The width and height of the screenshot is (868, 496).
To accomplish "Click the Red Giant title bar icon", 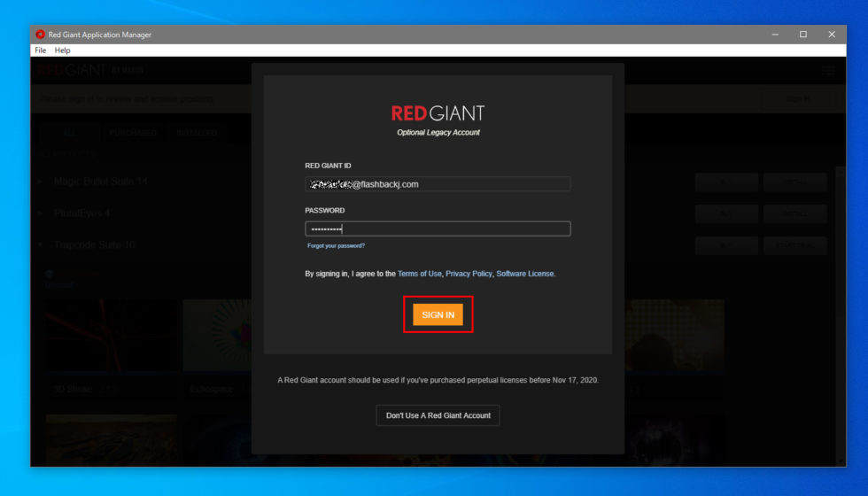I will (x=40, y=35).
